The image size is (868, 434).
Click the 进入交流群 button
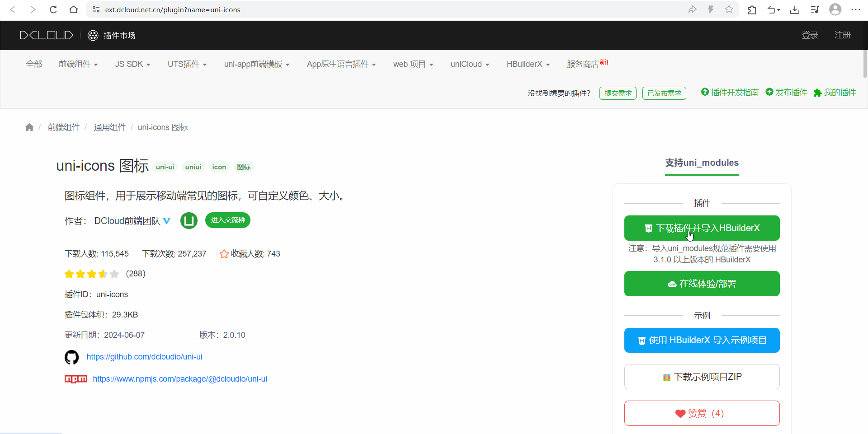pyautogui.click(x=228, y=220)
